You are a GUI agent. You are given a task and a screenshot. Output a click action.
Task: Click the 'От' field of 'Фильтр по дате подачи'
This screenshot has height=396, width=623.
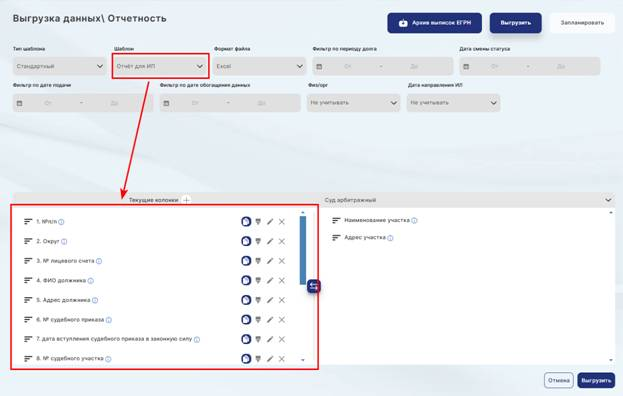[48, 103]
